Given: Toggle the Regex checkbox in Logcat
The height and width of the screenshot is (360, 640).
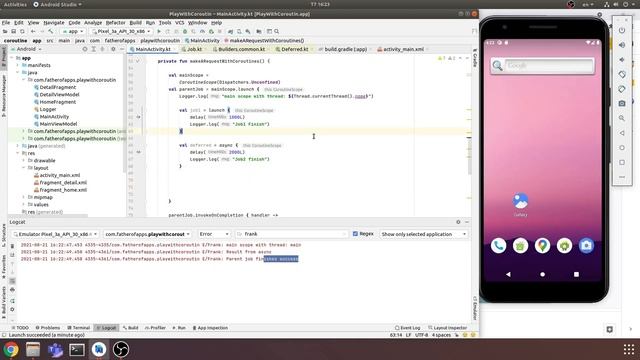Looking at the screenshot, I should (355, 234).
